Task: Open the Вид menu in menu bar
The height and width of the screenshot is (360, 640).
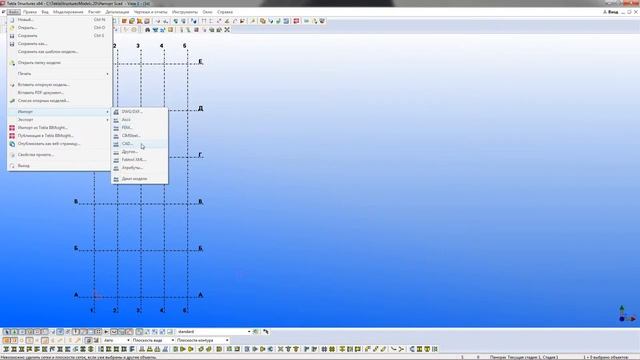Action: tap(45, 12)
